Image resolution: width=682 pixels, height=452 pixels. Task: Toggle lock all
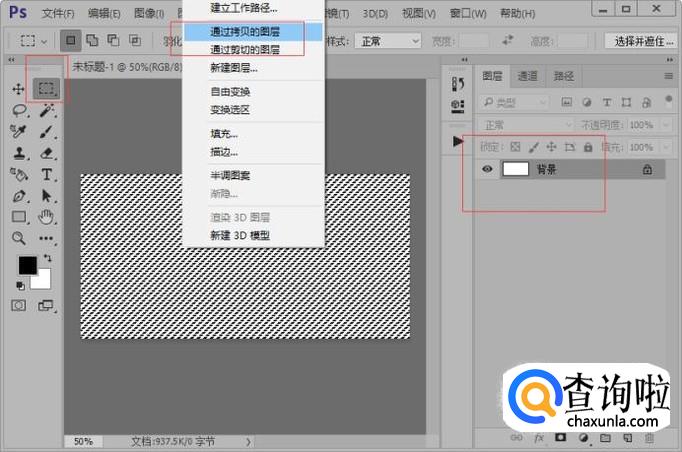click(x=588, y=147)
